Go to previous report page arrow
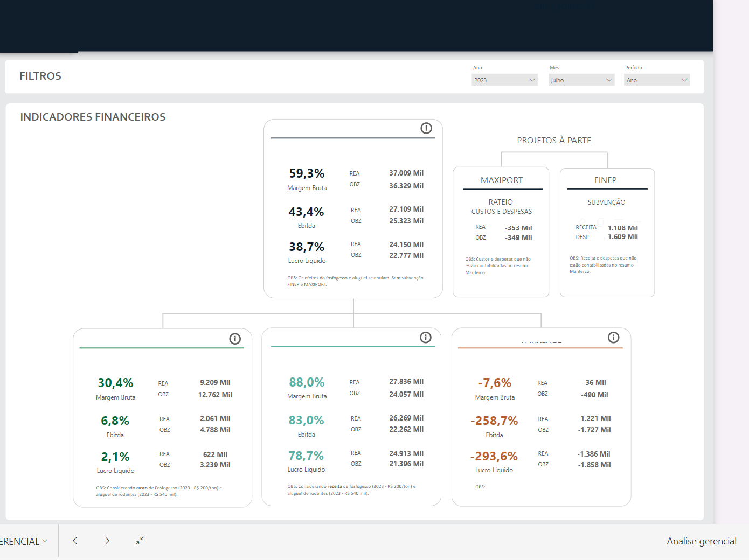Image resolution: width=749 pixels, height=560 pixels. point(75,541)
